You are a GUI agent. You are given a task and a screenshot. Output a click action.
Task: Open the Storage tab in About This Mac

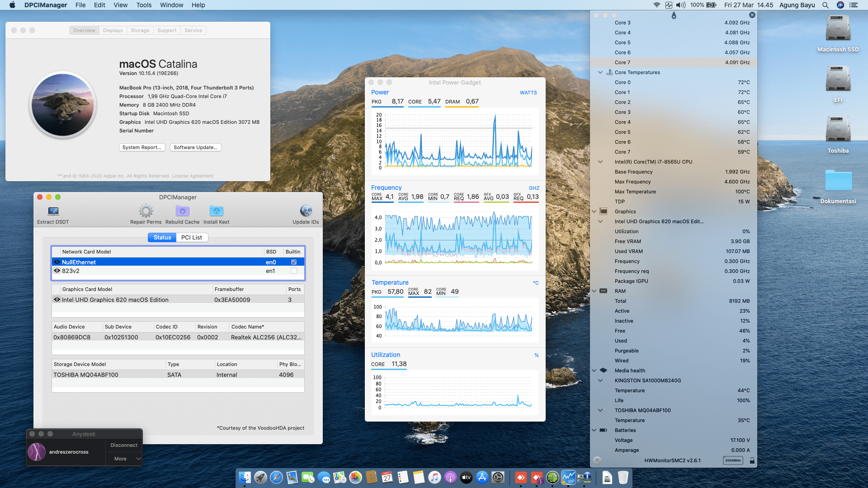140,30
